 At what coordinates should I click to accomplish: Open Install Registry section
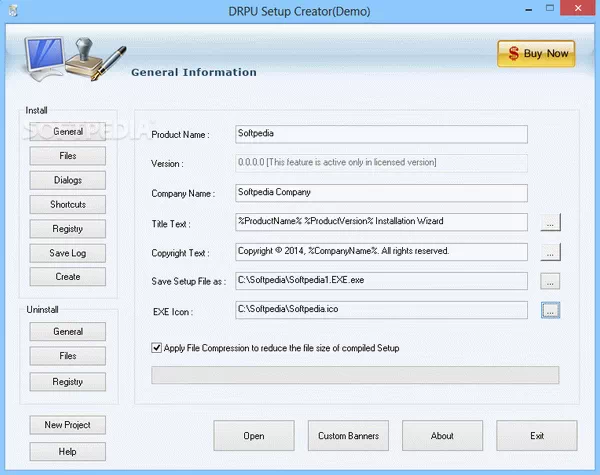point(68,229)
